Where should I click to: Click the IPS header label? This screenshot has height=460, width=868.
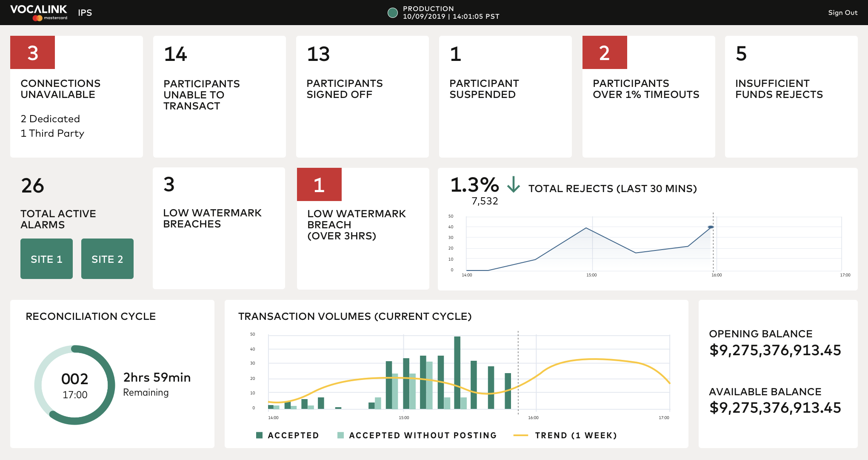(x=85, y=13)
